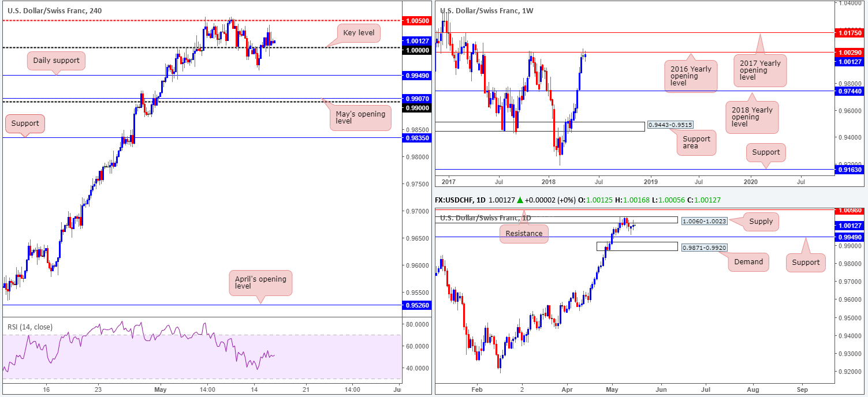Click the 1.00127 current price label on 240 chart
Viewport: 868px width, 397px height.
tap(416, 41)
